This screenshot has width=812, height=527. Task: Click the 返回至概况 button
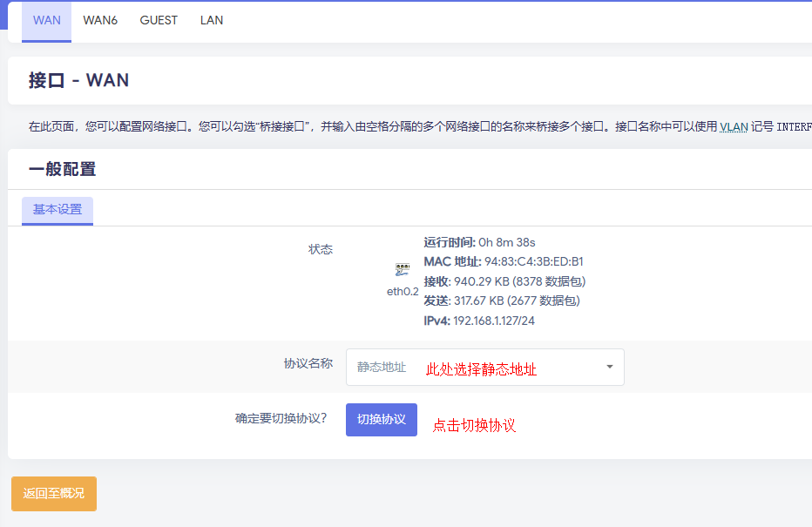(54, 494)
